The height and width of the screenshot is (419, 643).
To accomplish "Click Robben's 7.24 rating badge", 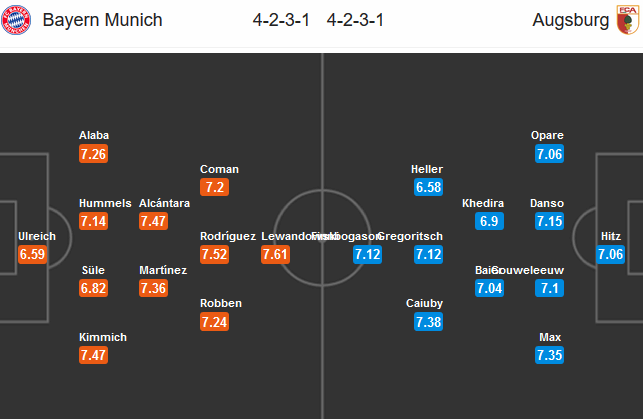I will pyautogui.click(x=215, y=321).
